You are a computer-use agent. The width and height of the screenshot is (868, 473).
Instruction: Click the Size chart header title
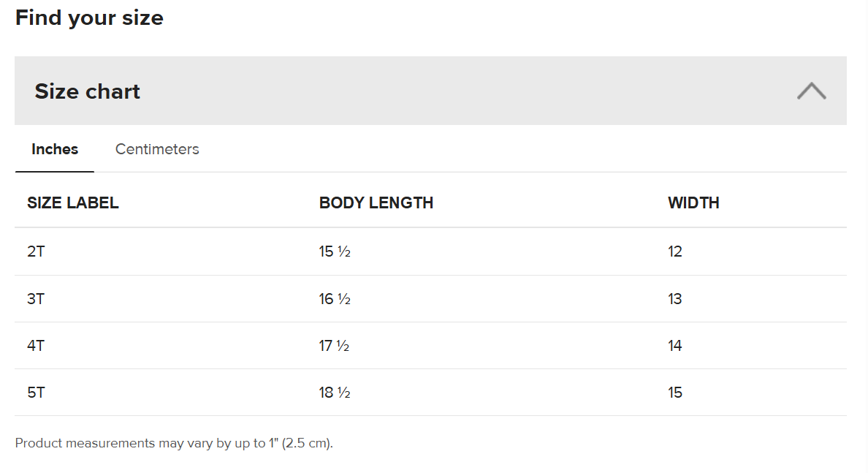coord(88,91)
